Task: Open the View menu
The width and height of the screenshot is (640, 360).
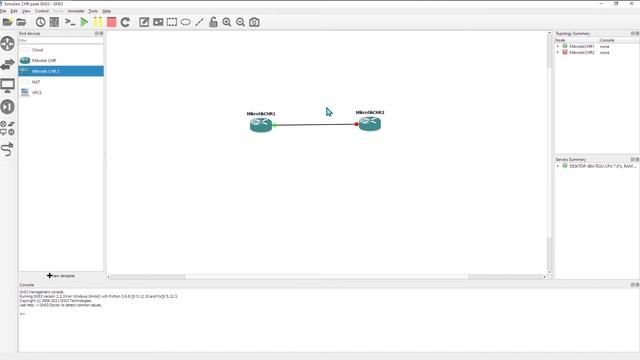Action: tap(26, 11)
